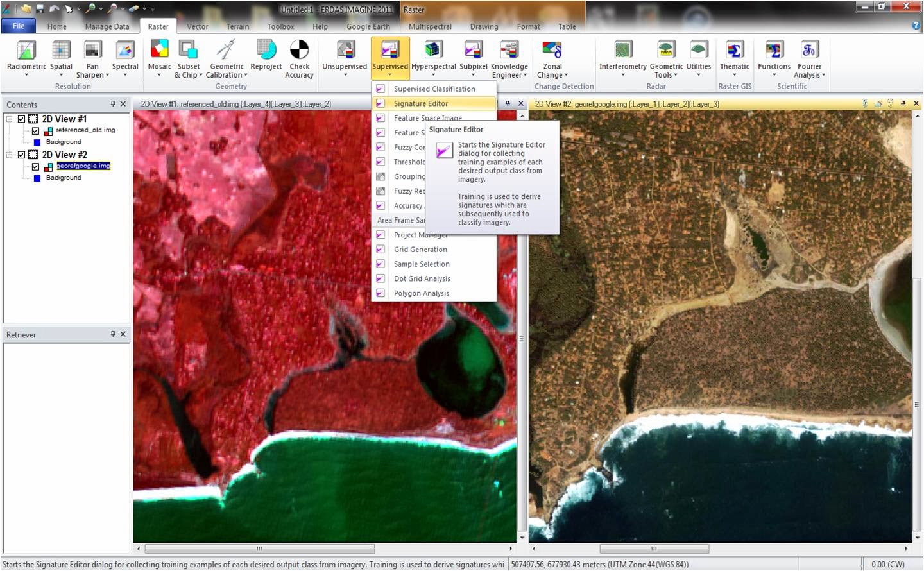Toggle visibility of referenced_old.img layer

[x=35, y=130]
